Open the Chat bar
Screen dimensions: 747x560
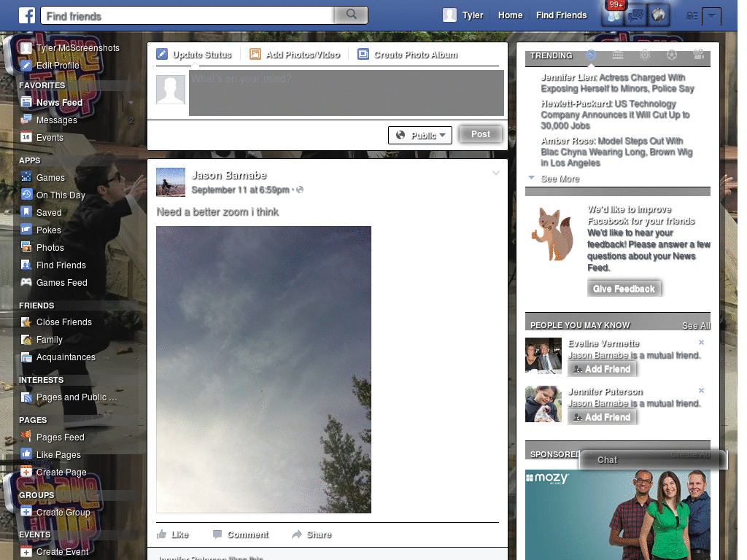click(x=653, y=459)
